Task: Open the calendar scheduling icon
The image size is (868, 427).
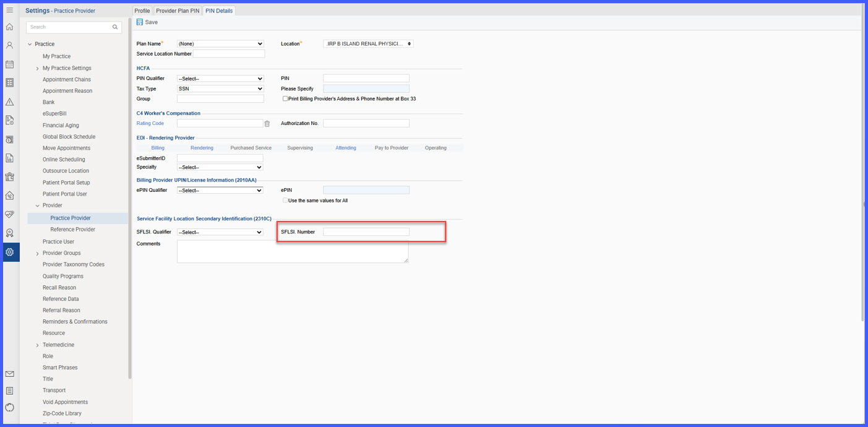Action: tap(9, 64)
